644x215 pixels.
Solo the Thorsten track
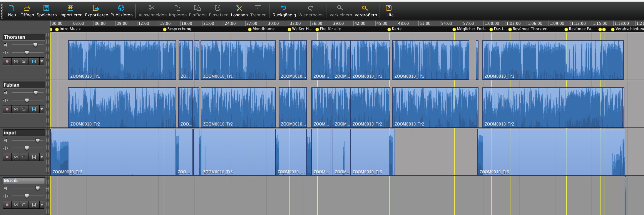24,61
